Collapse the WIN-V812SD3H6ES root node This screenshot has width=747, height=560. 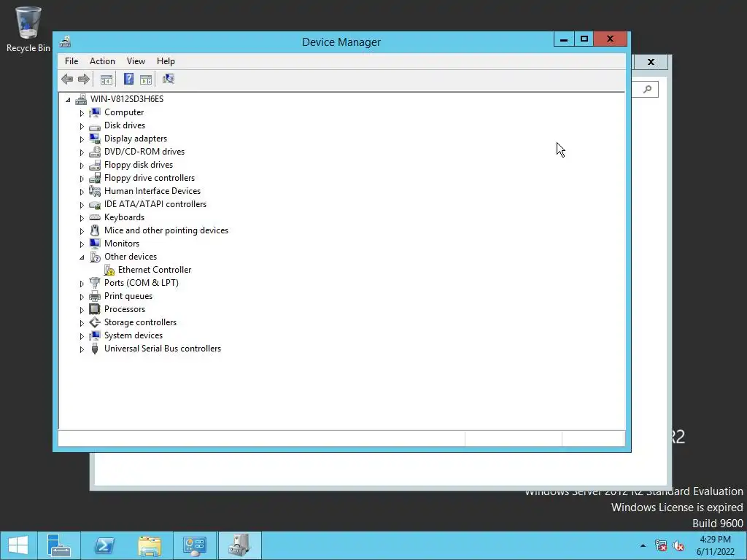coord(68,99)
